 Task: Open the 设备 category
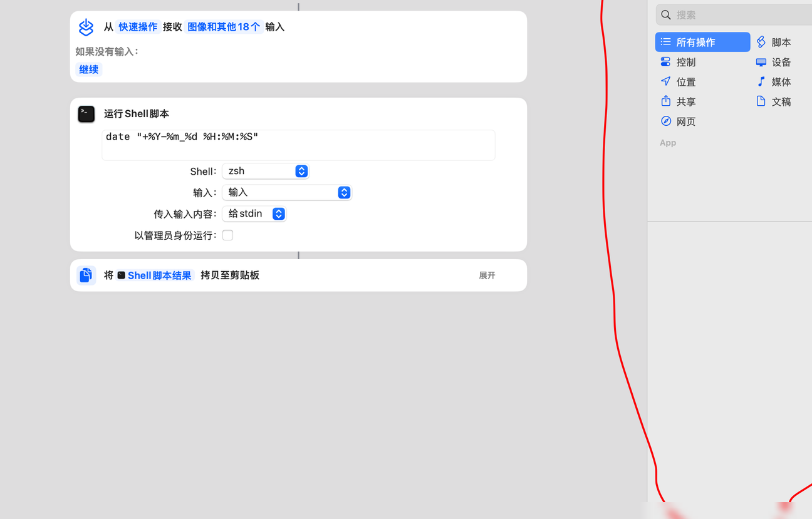click(x=773, y=62)
